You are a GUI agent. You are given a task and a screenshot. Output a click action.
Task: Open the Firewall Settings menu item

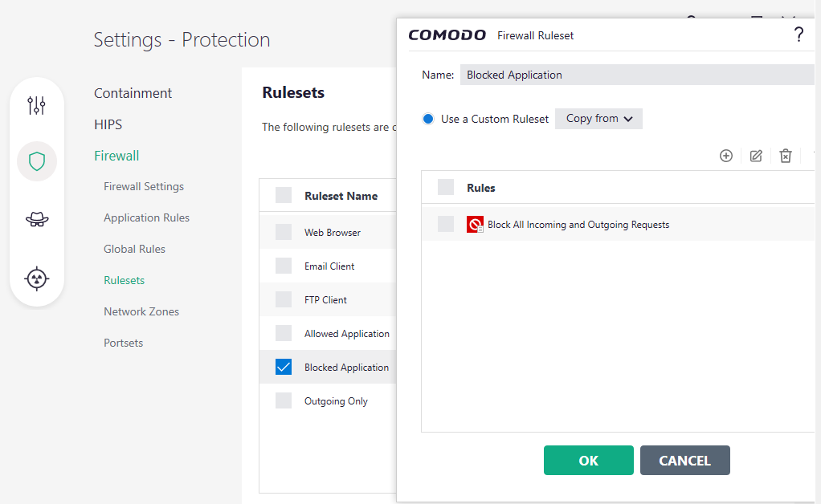coord(144,186)
